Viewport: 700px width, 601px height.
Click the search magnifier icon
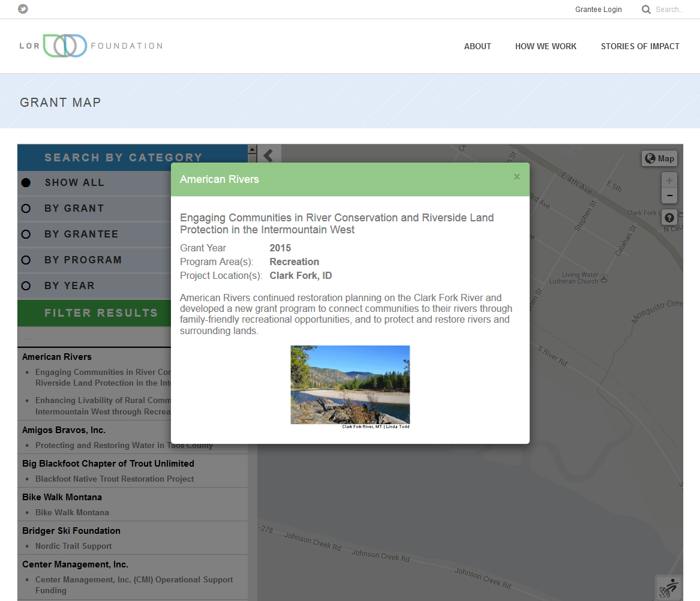(x=646, y=10)
